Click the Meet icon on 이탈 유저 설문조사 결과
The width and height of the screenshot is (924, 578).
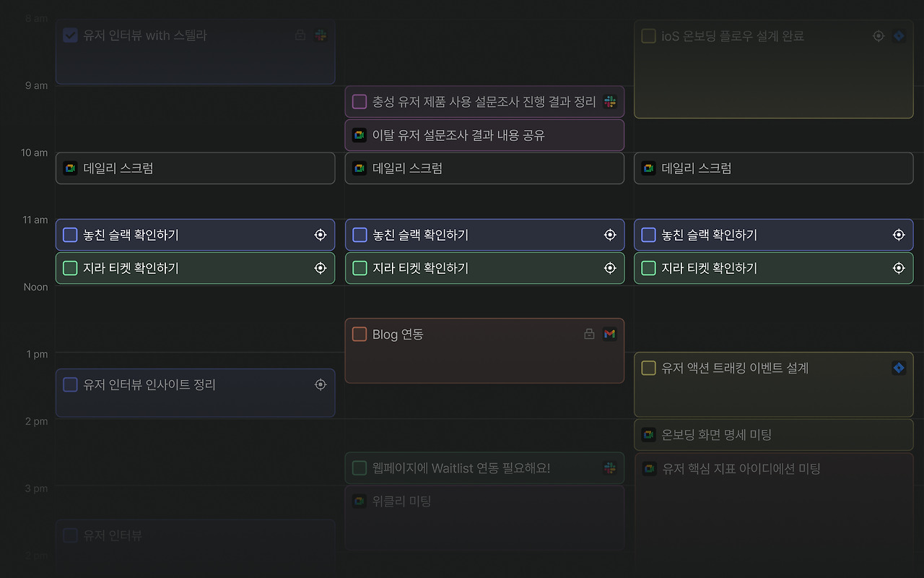359,135
